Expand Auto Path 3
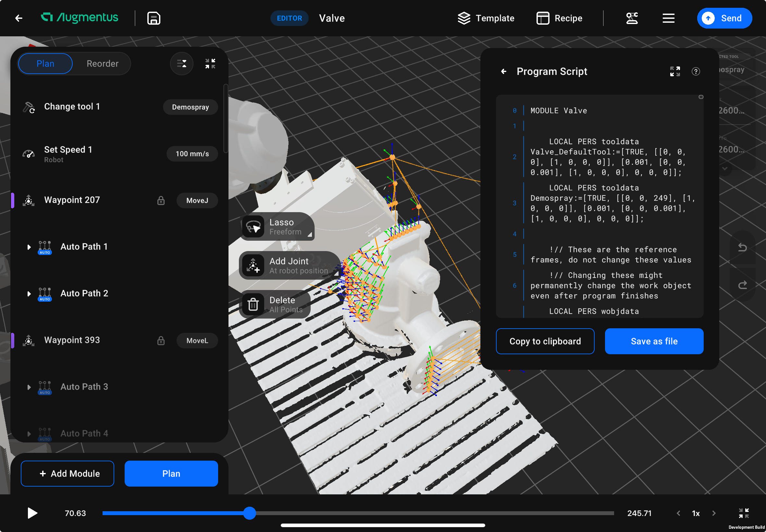 pyautogui.click(x=29, y=387)
